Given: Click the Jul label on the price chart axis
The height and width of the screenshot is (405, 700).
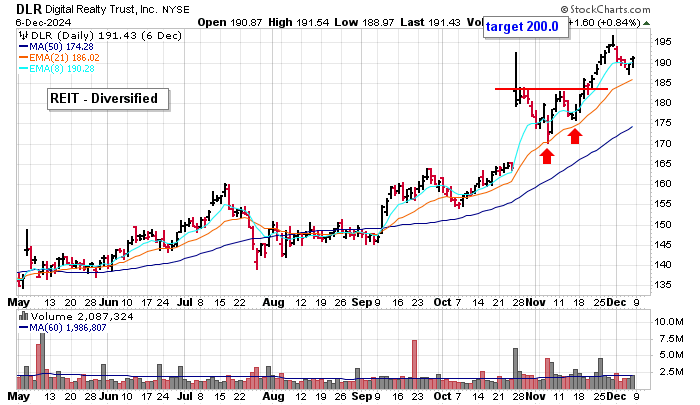Looking at the screenshot, I should (x=184, y=302).
